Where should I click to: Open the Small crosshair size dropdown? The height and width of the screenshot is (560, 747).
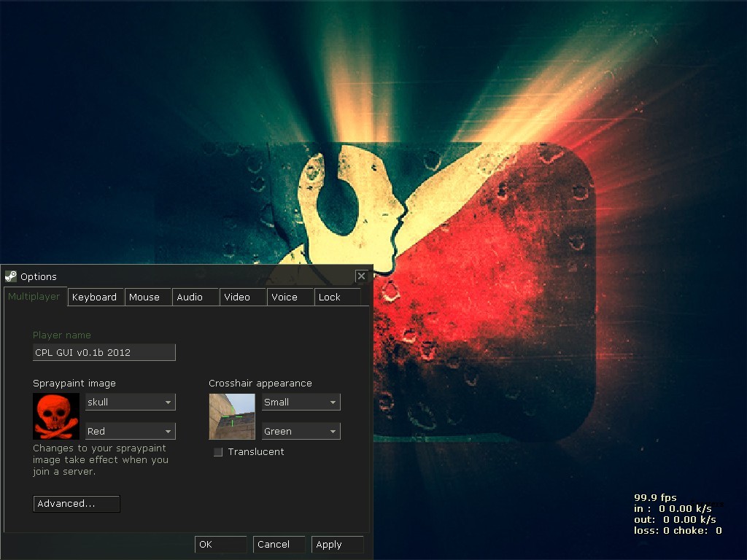[301, 402]
